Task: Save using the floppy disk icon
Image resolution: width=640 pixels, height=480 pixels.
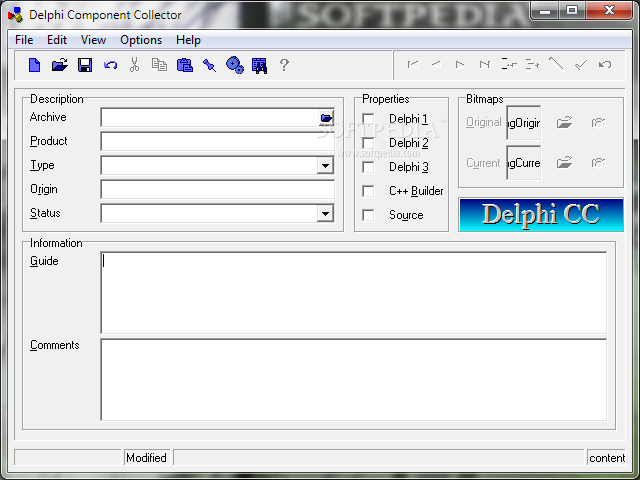Action: pos(85,65)
